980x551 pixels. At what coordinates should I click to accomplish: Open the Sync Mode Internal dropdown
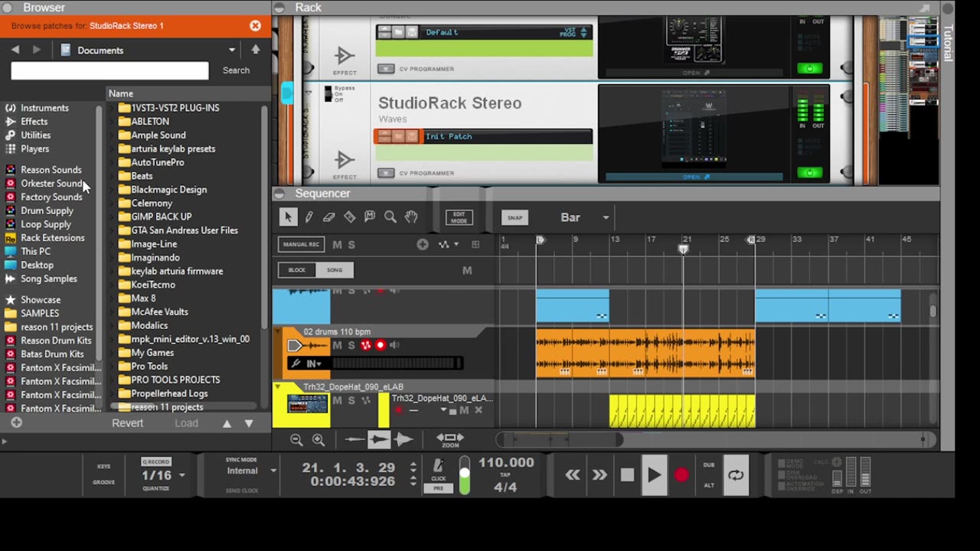[273, 471]
